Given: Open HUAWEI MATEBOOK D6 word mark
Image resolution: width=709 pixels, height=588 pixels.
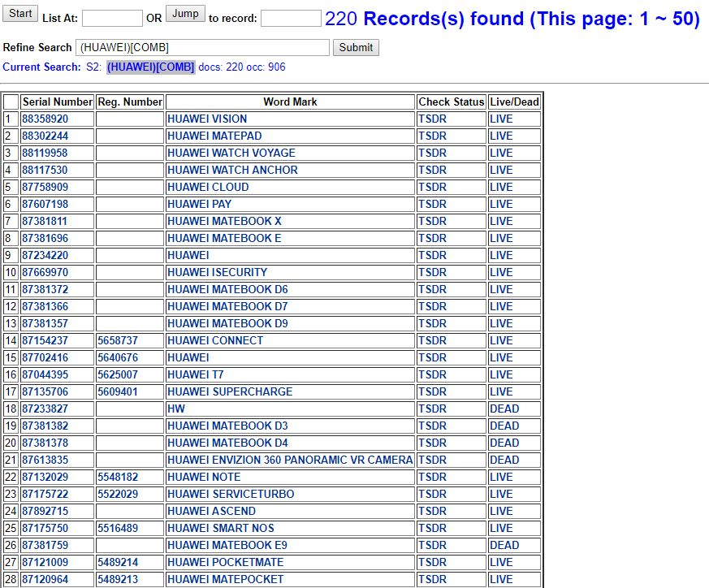Looking at the screenshot, I should [227, 289].
